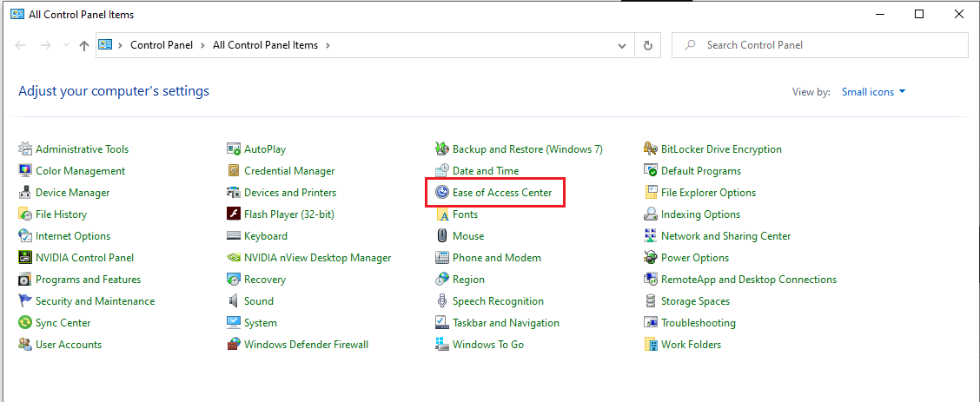980x402 pixels.
Task: Open the Administrative Tools icon
Action: click(x=25, y=149)
